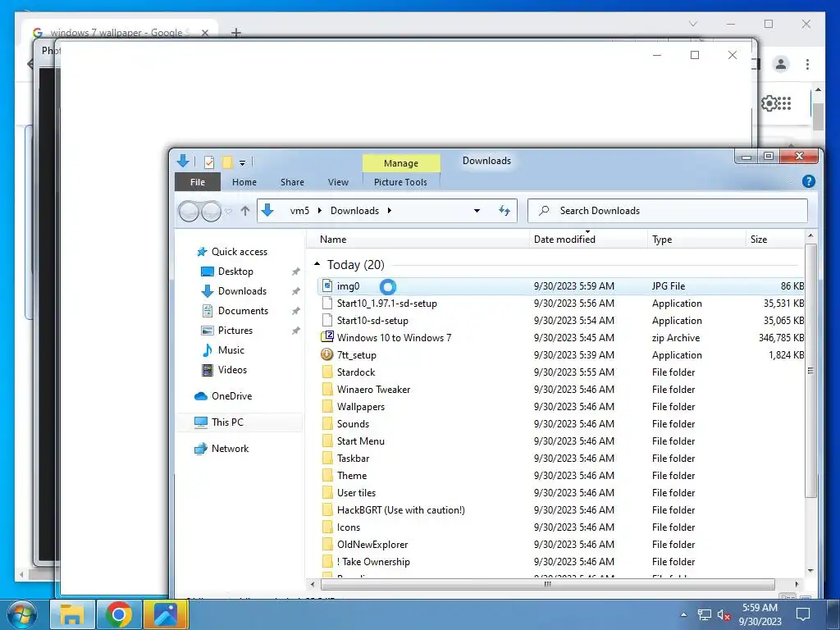Select the Sounds folder
This screenshot has height=630, width=840.
[x=353, y=424]
